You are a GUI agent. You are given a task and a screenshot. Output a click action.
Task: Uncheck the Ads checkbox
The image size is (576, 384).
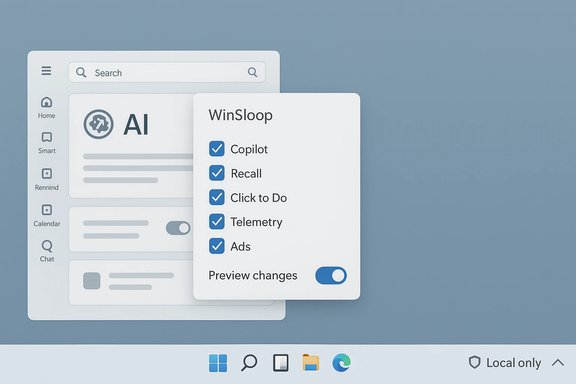[x=217, y=246]
